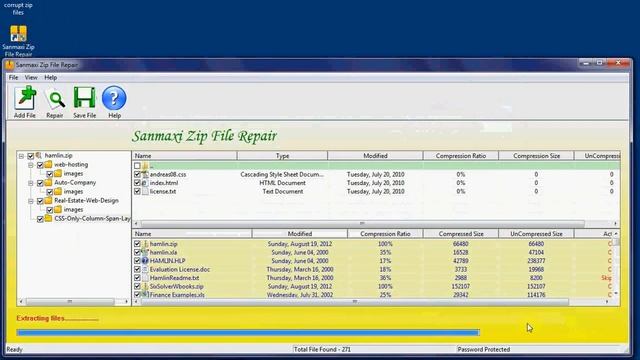Click the extraction progress bar
640x360 pixels.
(x=248, y=333)
